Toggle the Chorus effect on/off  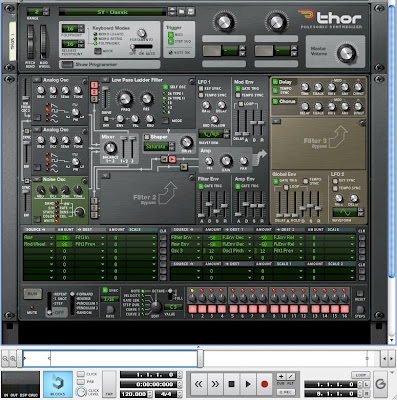click(x=275, y=101)
